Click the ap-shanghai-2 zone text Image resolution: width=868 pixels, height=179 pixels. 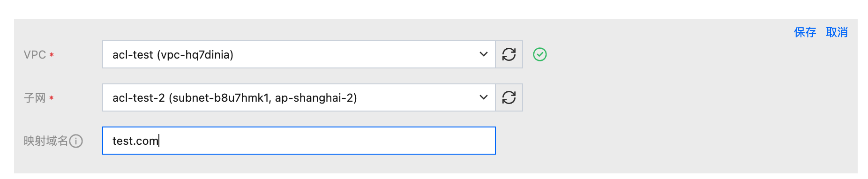coord(316,98)
